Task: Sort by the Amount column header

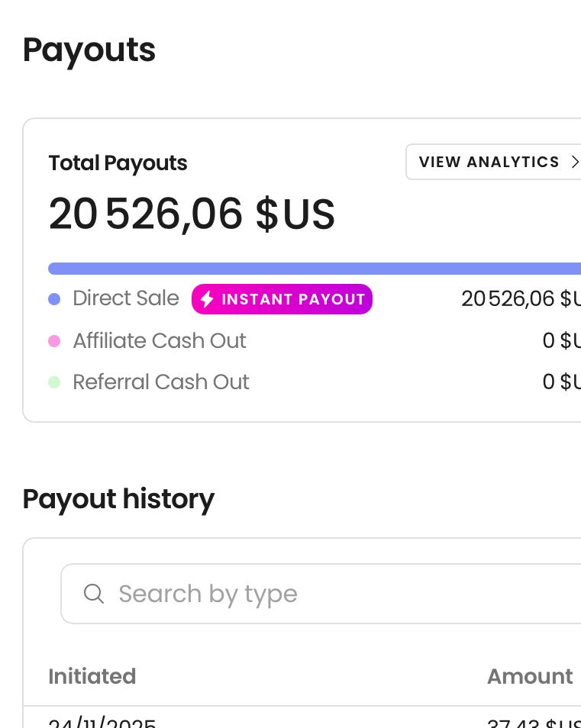Action: [530, 676]
